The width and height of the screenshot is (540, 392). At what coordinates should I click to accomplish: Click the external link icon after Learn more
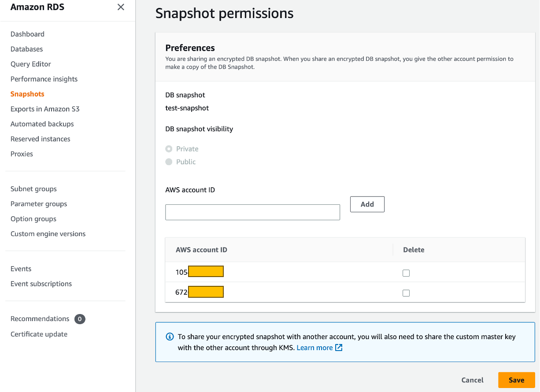pyautogui.click(x=339, y=348)
